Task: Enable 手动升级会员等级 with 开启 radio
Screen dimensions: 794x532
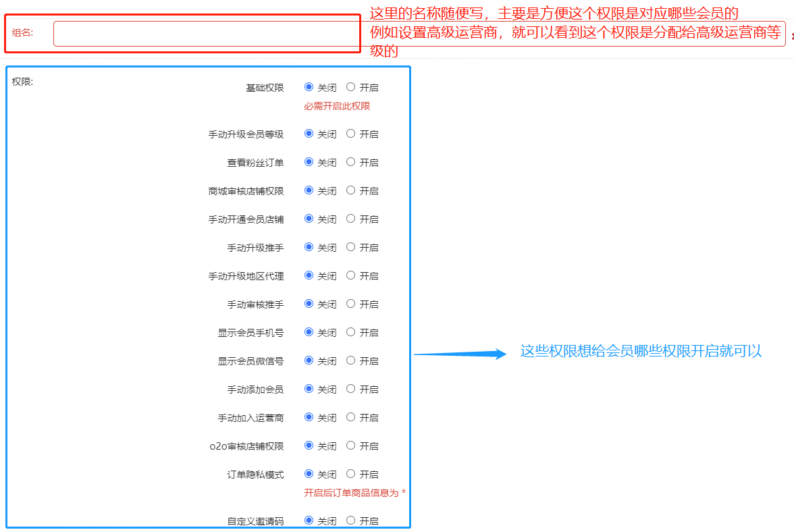Action: tap(350, 134)
